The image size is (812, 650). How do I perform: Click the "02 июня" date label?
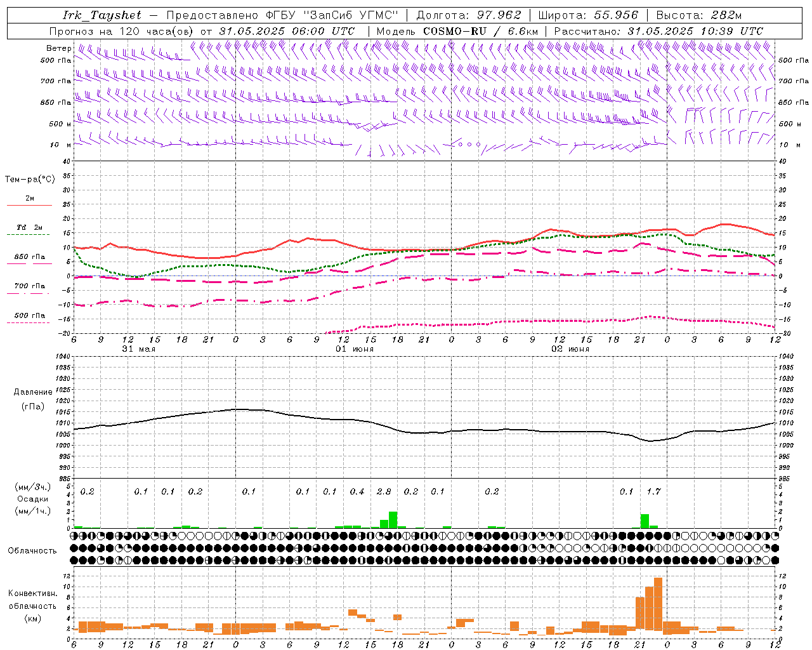[570, 349]
